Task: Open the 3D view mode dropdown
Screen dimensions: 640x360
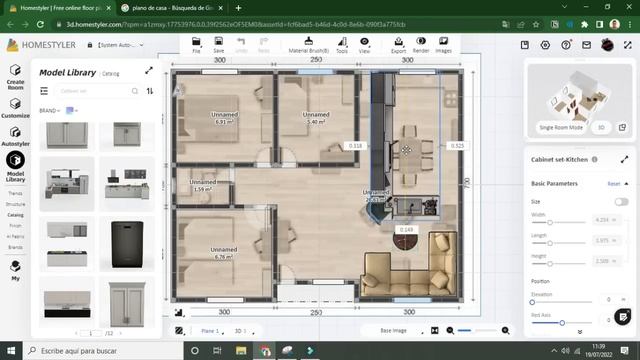Action: (x=244, y=331)
